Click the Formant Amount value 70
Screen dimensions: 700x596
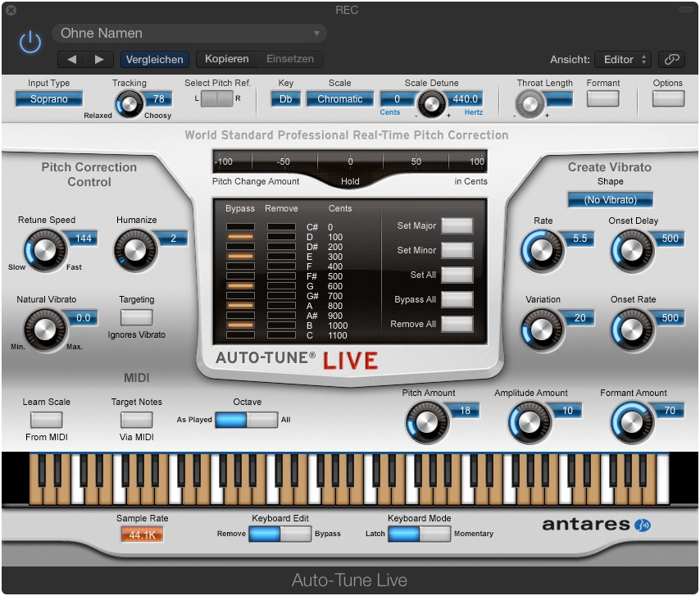670,410
